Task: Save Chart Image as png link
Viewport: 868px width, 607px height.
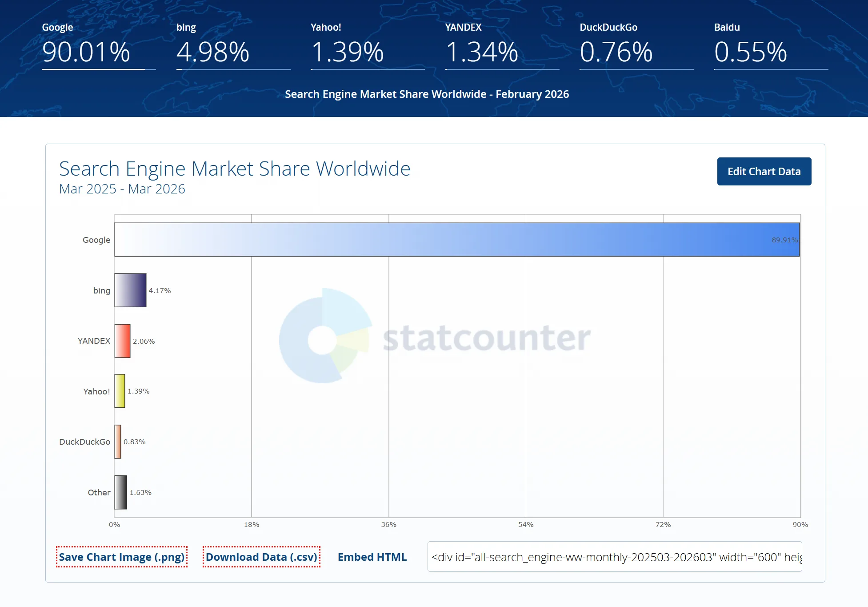Action: click(x=121, y=557)
